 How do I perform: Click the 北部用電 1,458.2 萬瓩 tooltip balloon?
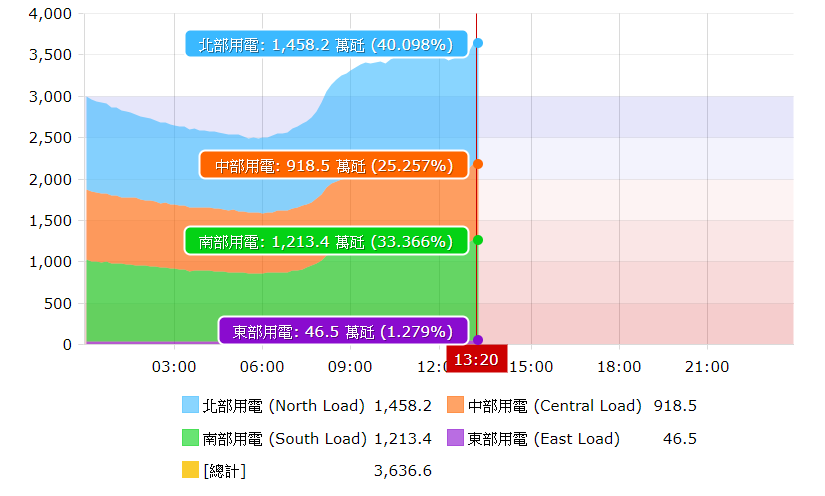[326, 44]
